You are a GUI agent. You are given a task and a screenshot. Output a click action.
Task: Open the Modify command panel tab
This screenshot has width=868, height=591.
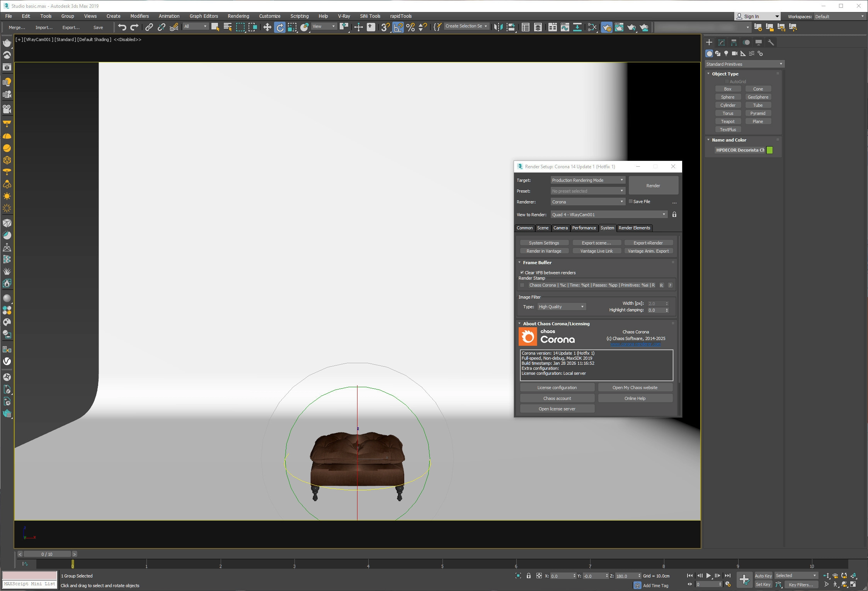(721, 43)
